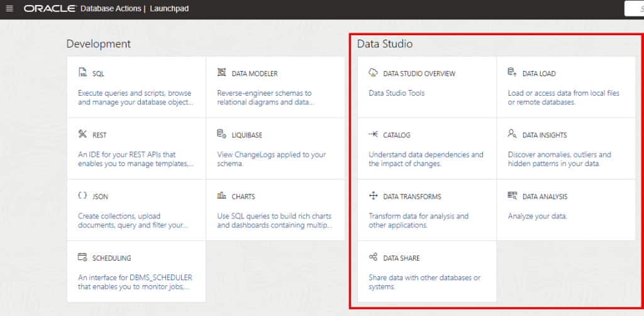
Task: Open the hamburger navigation menu
Action: [x=9, y=9]
